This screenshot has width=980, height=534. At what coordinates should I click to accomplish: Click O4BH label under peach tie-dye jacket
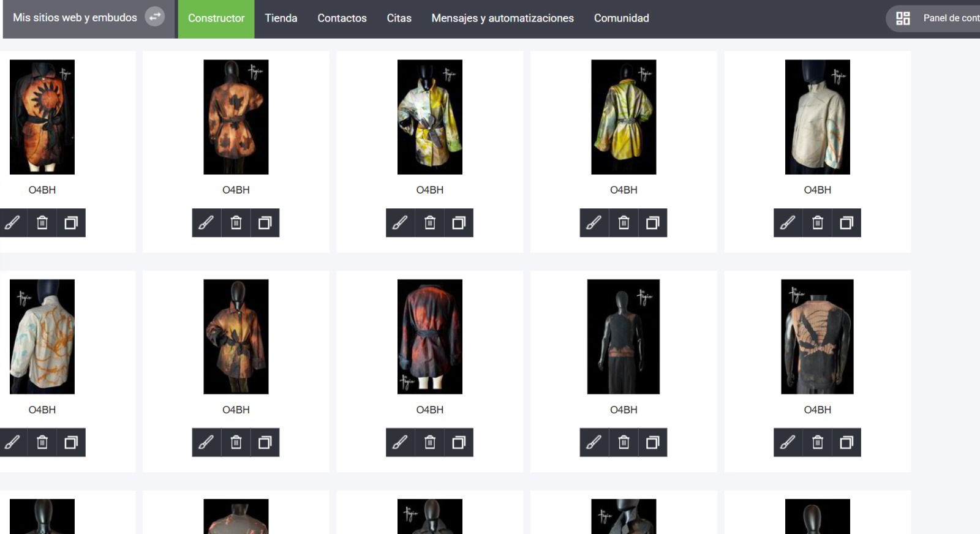pyautogui.click(x=818, y=410)
